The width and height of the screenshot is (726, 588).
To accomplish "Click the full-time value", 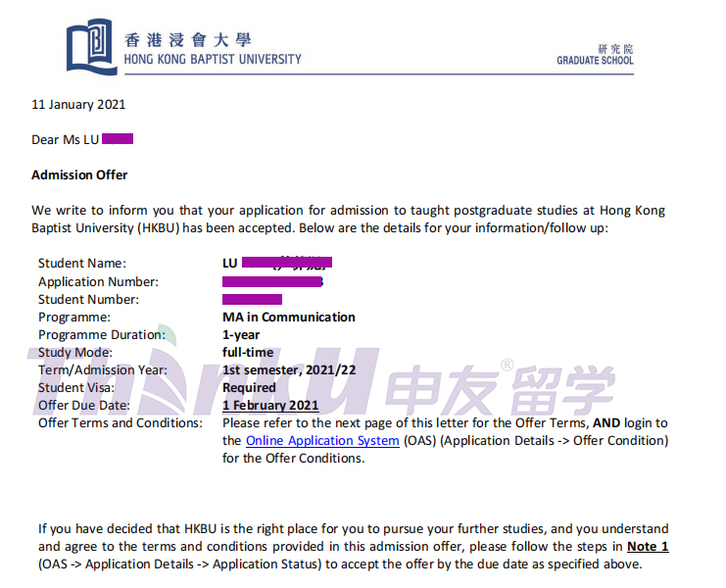I will click(x=248, y=352).
